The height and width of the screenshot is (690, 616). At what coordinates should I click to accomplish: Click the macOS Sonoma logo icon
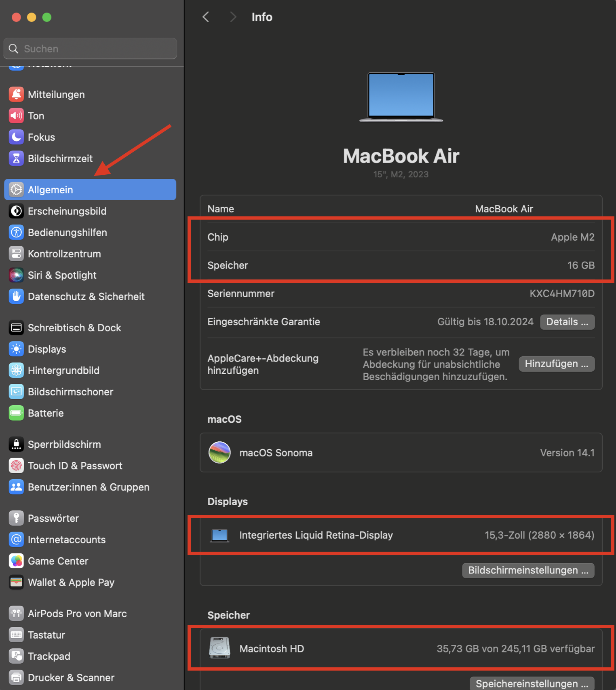(219, 452)
